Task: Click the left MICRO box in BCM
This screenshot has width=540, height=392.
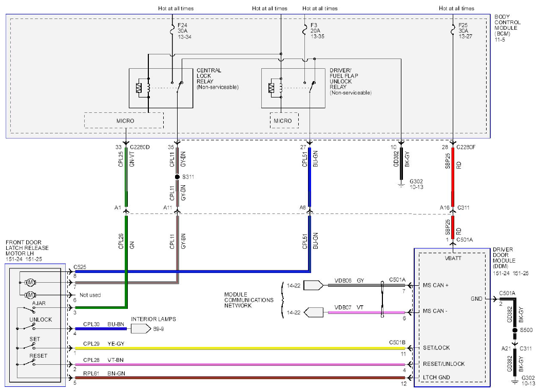Action: coord(124,121)
